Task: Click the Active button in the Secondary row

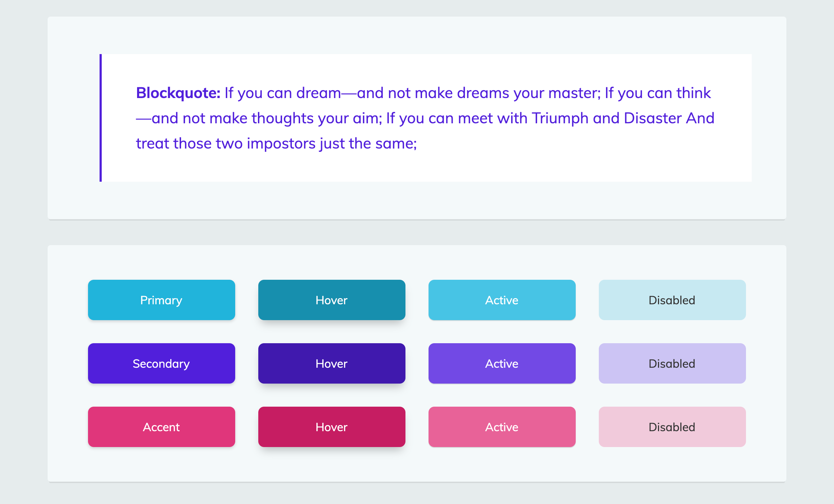Action: point(502,363)
